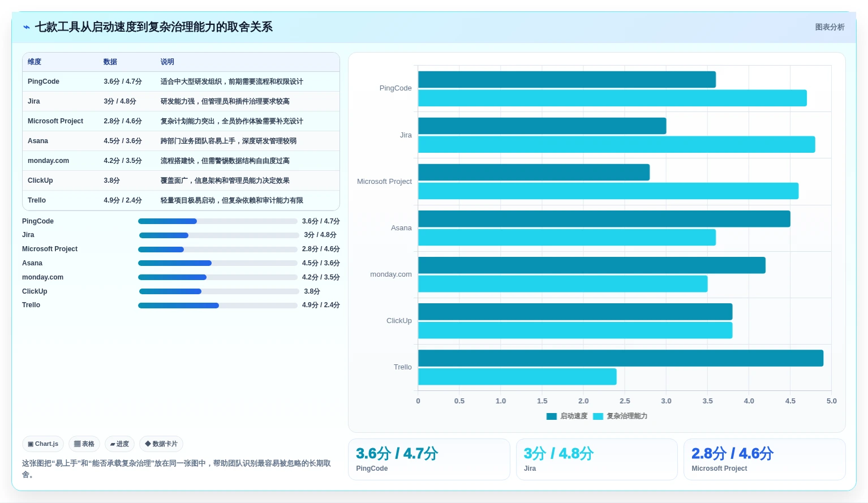
Task: Click the footnote text starting 这张图把
Action: [177, 469]
